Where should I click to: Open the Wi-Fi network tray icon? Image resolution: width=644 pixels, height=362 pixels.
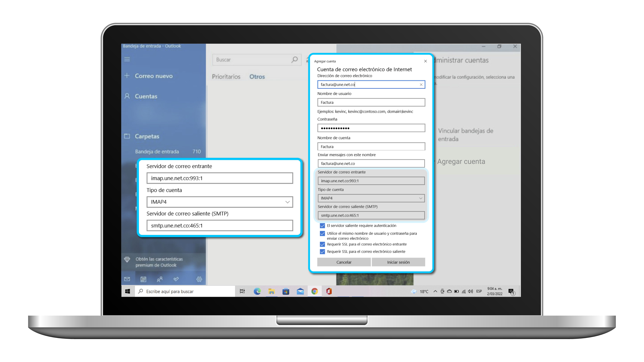point(464,291)
